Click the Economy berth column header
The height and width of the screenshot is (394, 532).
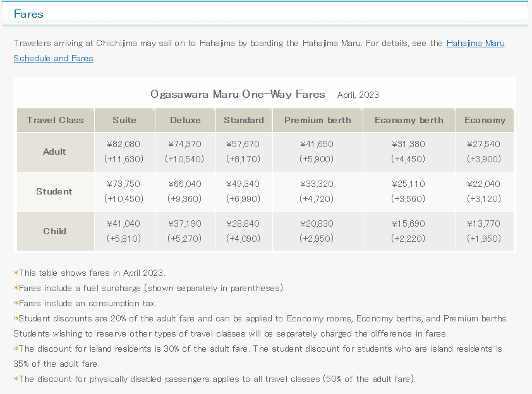click(x=409, y=120)
